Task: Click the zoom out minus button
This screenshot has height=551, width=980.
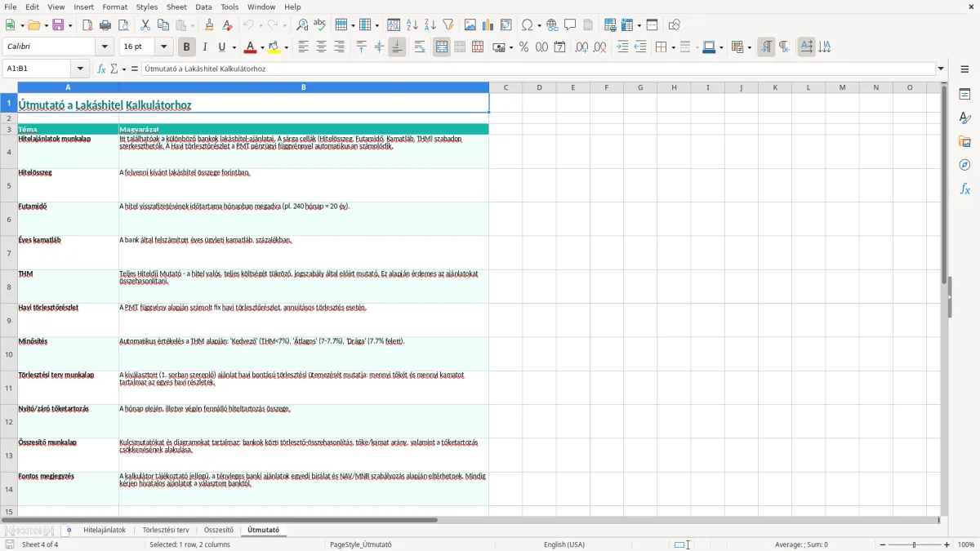Action: 883,544
